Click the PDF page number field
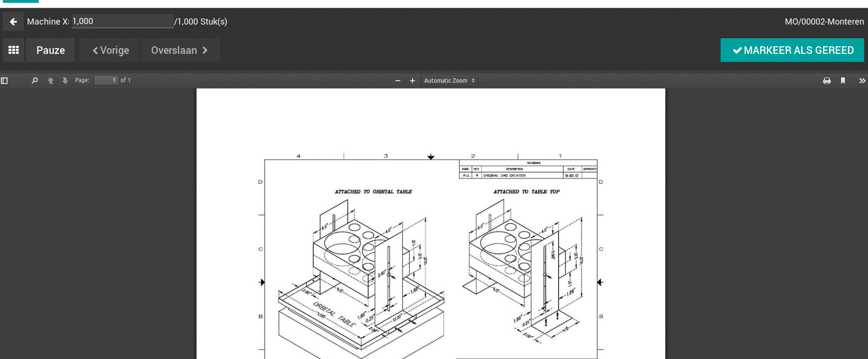The height and width of the screenshot is (359, 868). tap(106, 80)
